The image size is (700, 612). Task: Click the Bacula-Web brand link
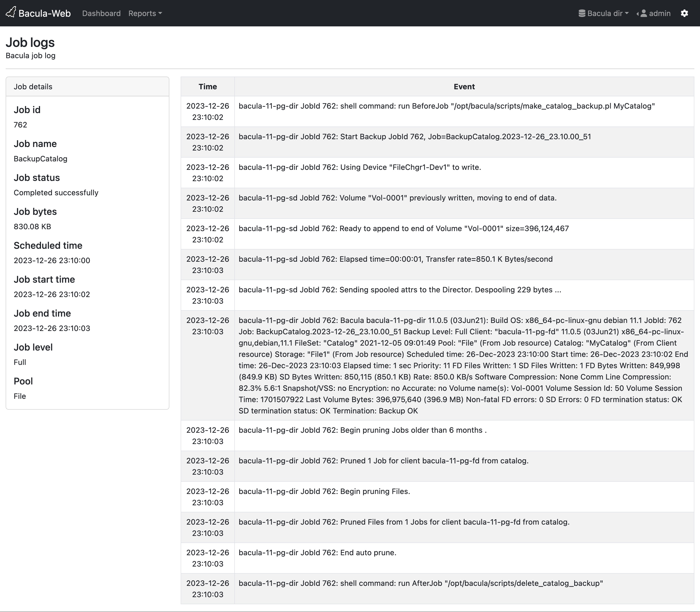coord(38,13)
